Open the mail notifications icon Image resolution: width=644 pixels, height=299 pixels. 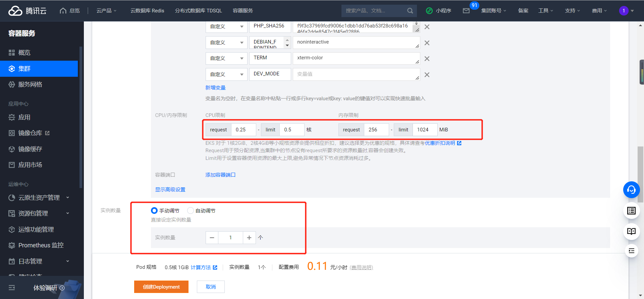pyautogui.click(x=466, y=11)
